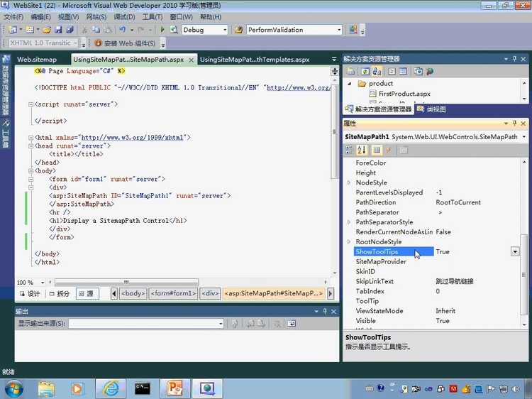Viewport: 532px width, 399px height.
Task: Open the Tools menu (工具)
Action: tap(153, 17)
